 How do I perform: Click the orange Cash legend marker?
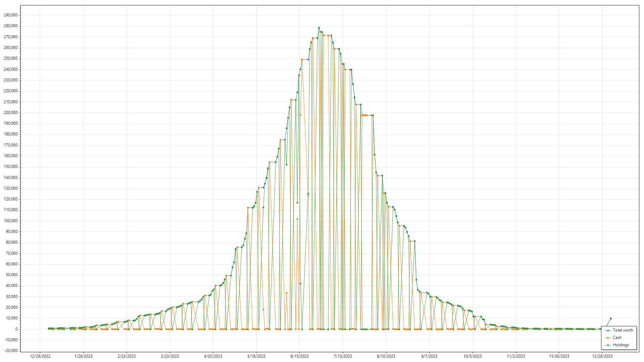pyautogui.click(x=608, y=338)
